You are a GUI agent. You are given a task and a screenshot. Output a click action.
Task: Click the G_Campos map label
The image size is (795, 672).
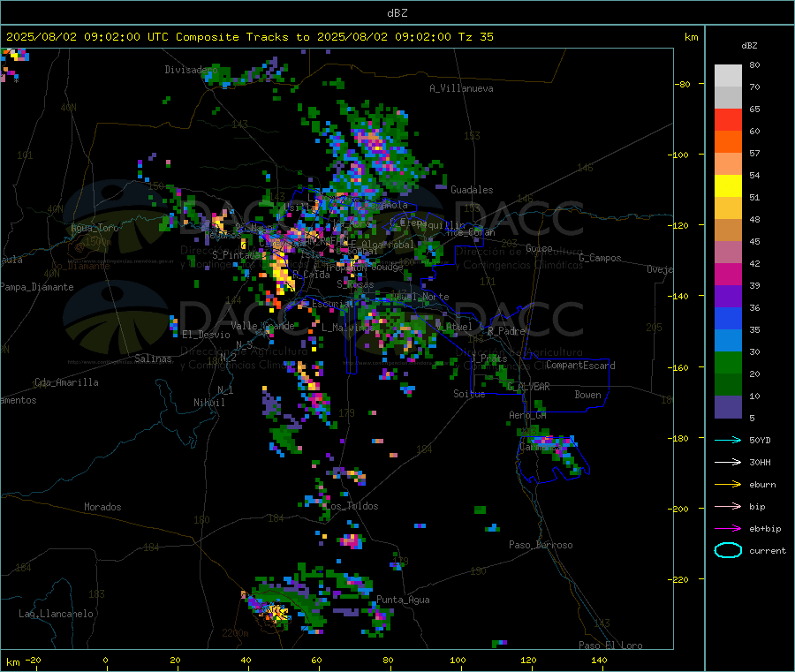click(x=601, y=258)
